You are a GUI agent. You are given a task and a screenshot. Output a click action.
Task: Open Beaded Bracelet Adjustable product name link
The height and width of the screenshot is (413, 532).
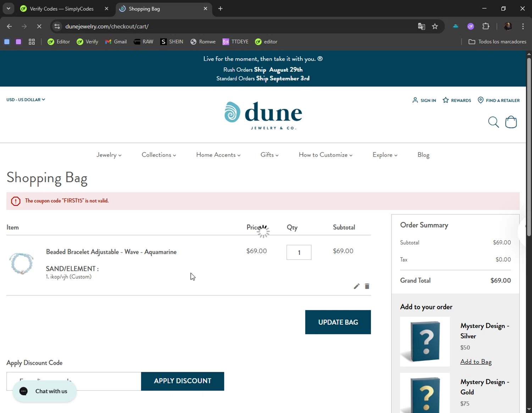[111, 252]
